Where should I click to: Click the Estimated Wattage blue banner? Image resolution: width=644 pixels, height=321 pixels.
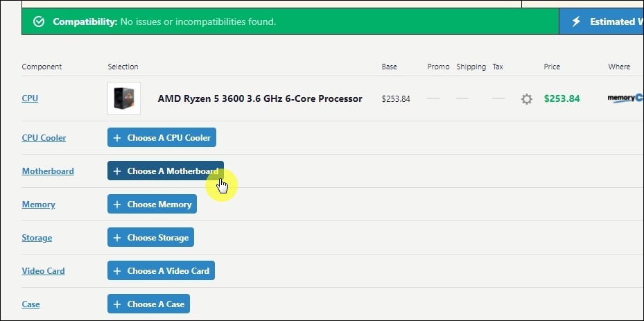coord(601,21)
